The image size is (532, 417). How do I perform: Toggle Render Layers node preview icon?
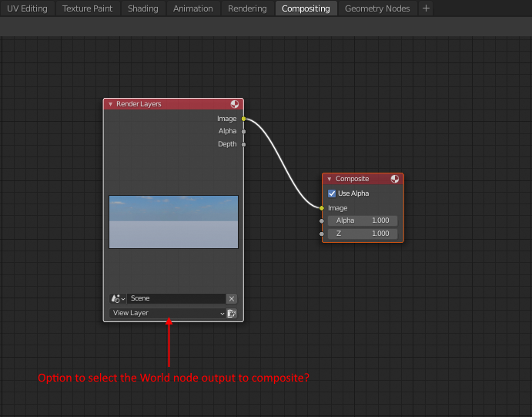click(x=235, y=104)
